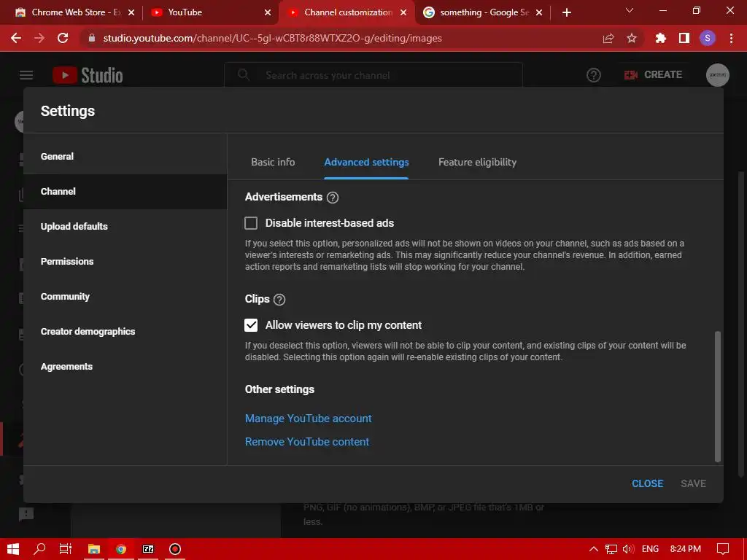The image size is (747, 560).
Task: Open a new tab with the plus icon
Action: [x=566, y=12]
